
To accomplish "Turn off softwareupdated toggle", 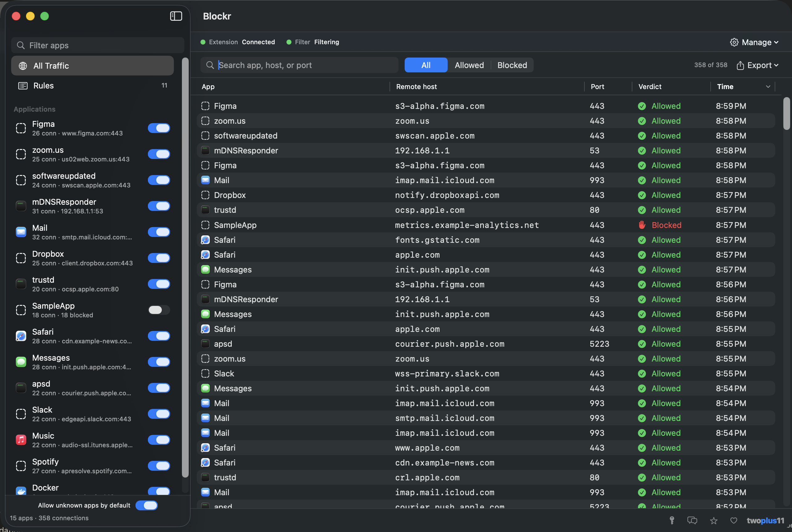I will point(159,180).
